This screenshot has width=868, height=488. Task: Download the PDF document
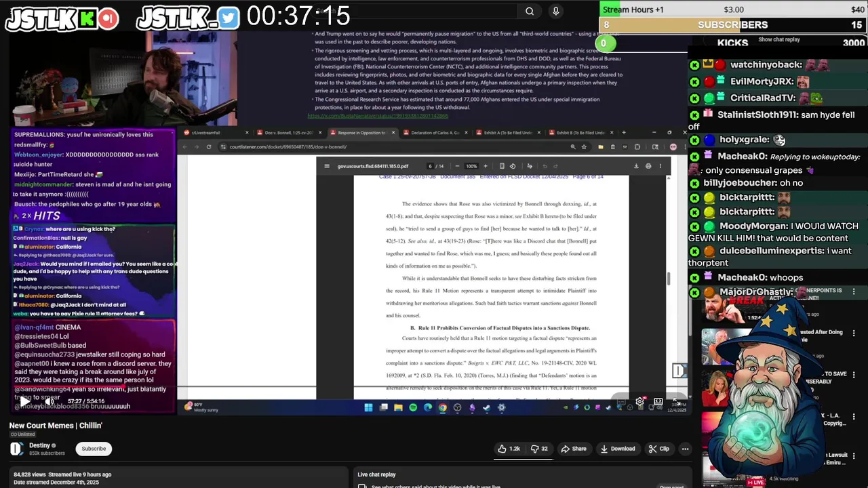[636, 166]
